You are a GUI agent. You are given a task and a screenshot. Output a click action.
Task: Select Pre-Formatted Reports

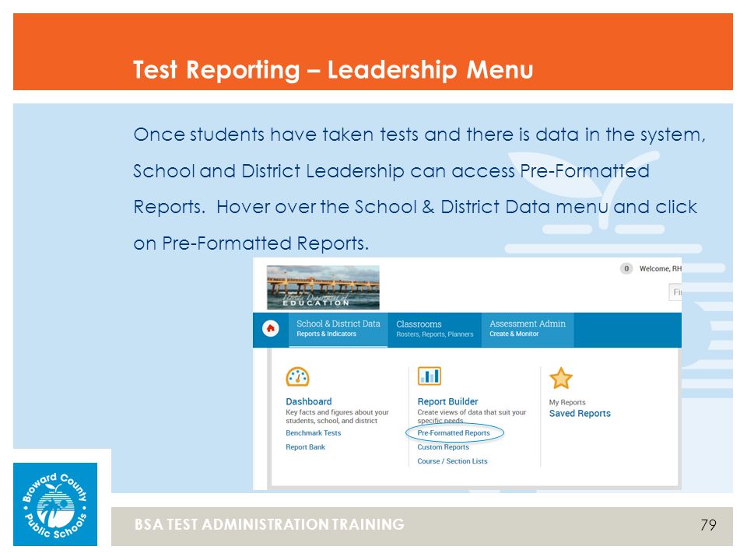pyautogui.click(x=454, y=433)
